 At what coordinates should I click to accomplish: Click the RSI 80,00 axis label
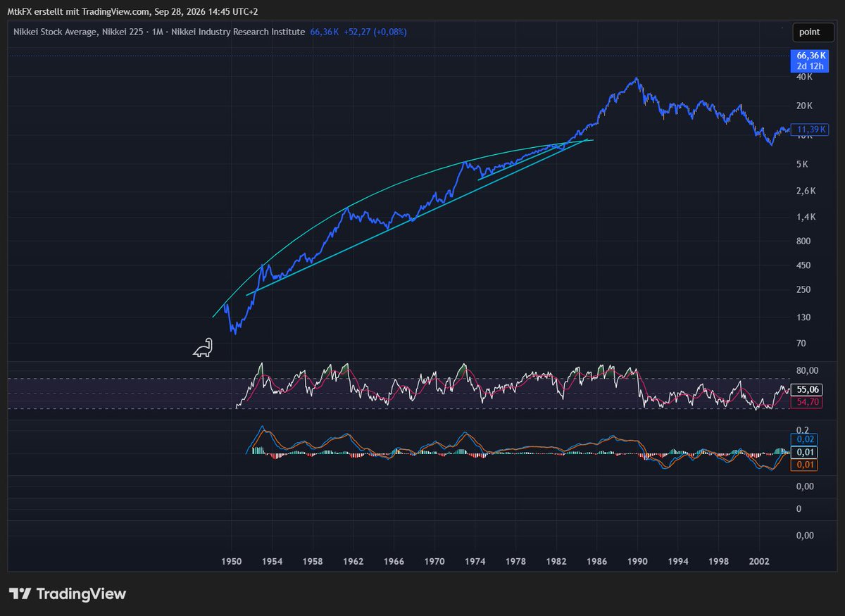coord(806,370)
